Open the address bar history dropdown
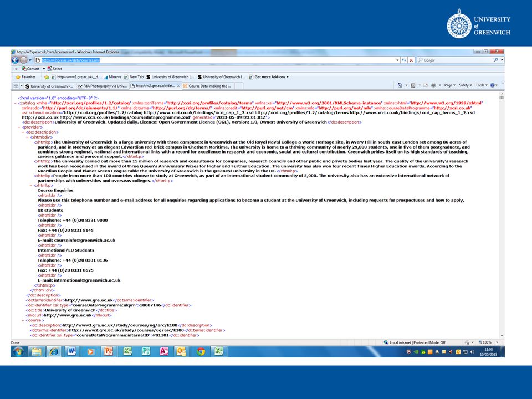 pos(397,60)
